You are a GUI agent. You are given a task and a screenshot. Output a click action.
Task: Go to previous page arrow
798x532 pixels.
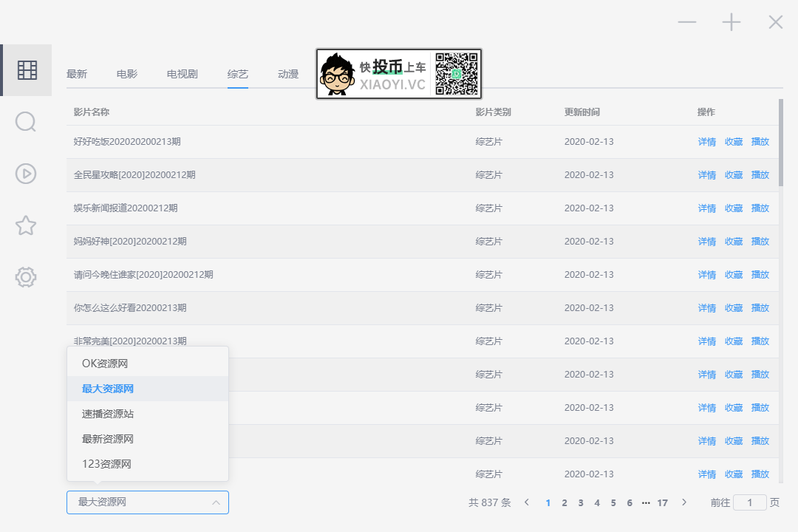(527, 502)
